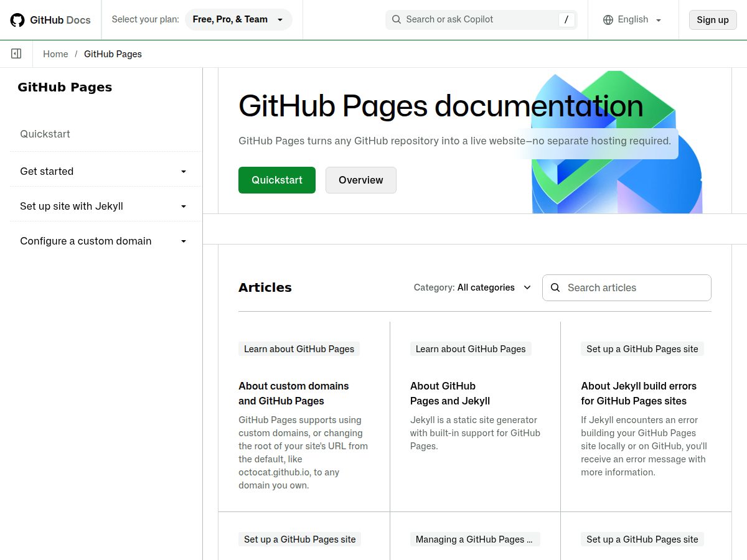This screenshot has height=560, width=747.
Task: Open About custom domains and GitHub Pages article
Action: coord(294,393)
